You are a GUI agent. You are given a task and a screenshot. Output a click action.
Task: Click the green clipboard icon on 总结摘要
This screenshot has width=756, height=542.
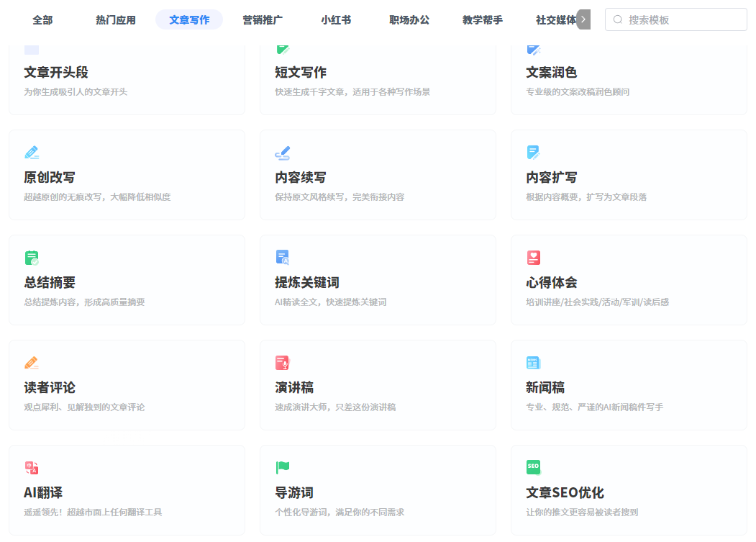[32, 258]
